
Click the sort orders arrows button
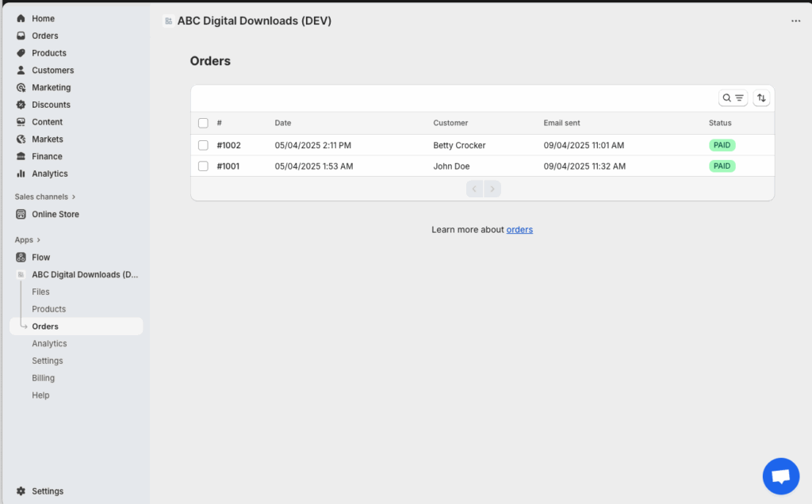[x=761, y=97]
